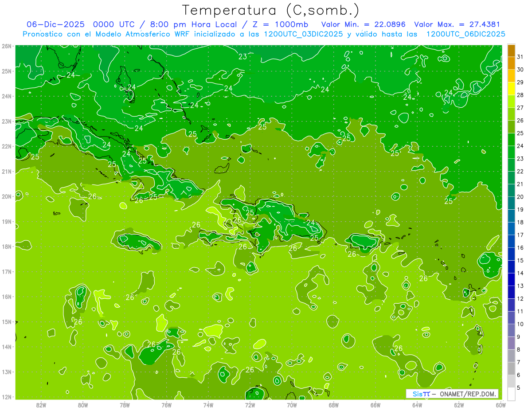
Task: Click the "70W" longitude axis label
Action: (x=292, y=404)
